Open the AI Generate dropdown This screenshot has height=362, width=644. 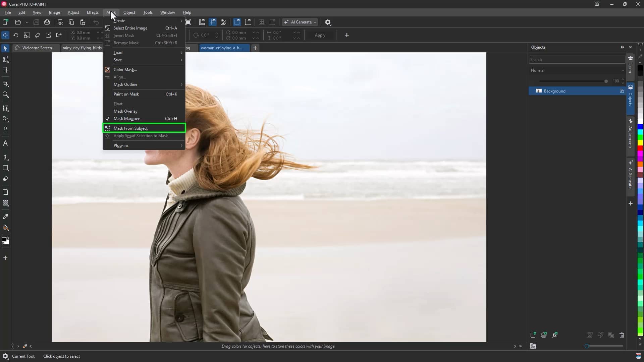[300, 22]
